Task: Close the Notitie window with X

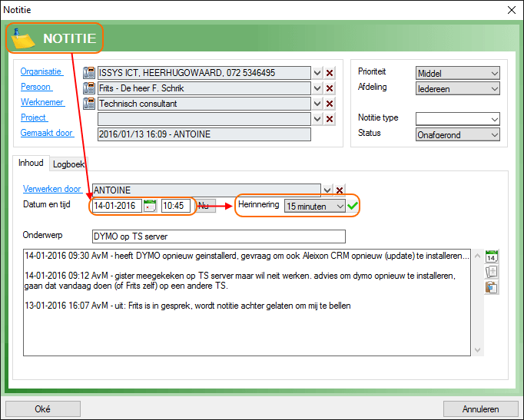Action: (511, 10)
